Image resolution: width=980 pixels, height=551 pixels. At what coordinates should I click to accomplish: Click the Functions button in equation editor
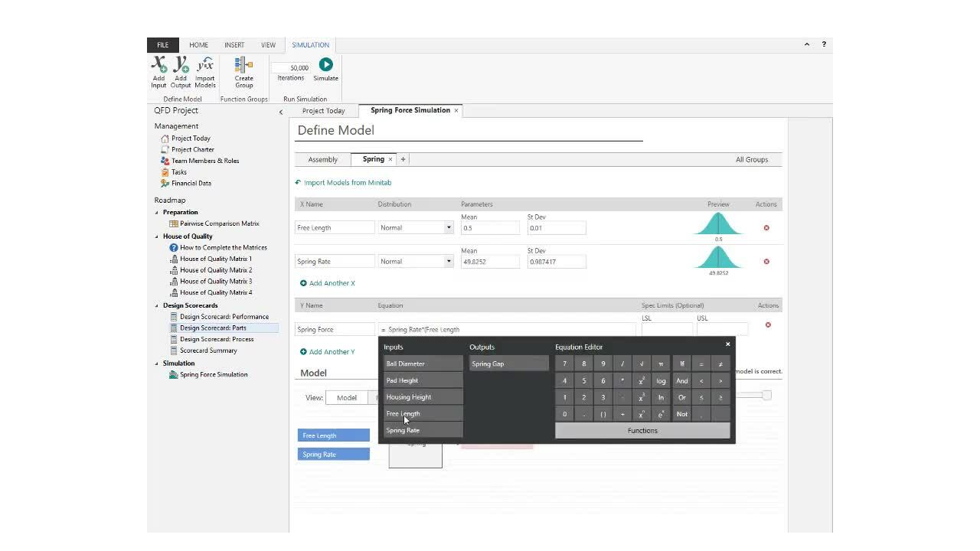point(642,431)
